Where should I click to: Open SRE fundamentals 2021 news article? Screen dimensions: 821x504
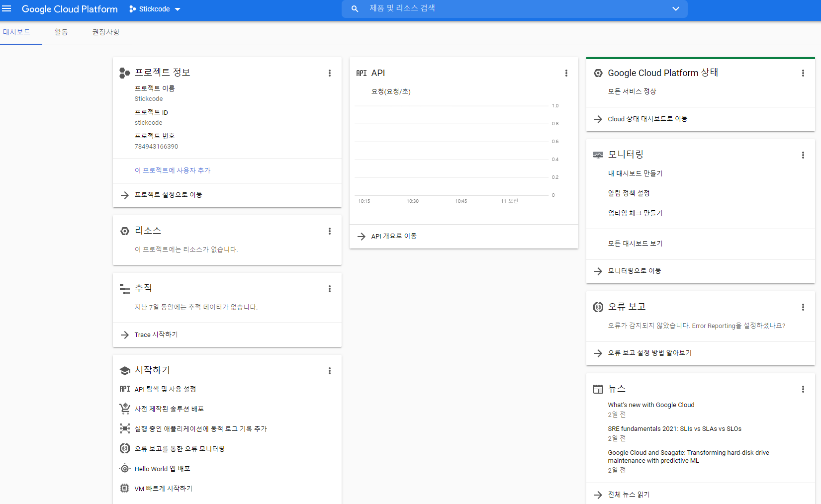pyautogui.click(x=675, y=429)
